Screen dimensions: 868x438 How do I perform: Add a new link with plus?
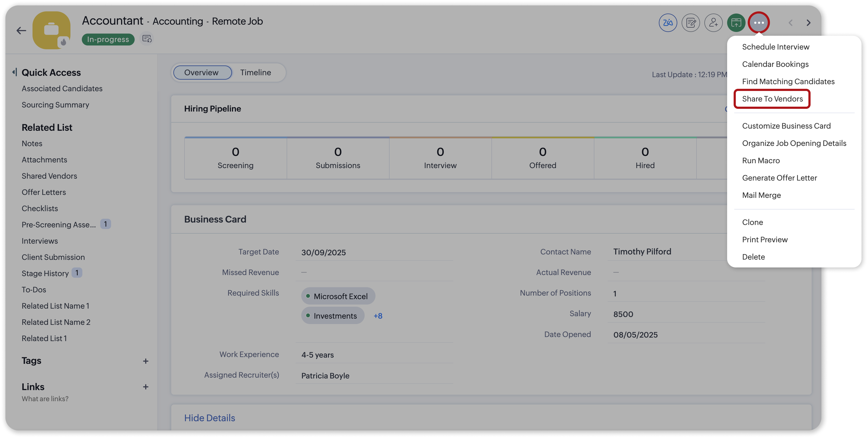145,387
